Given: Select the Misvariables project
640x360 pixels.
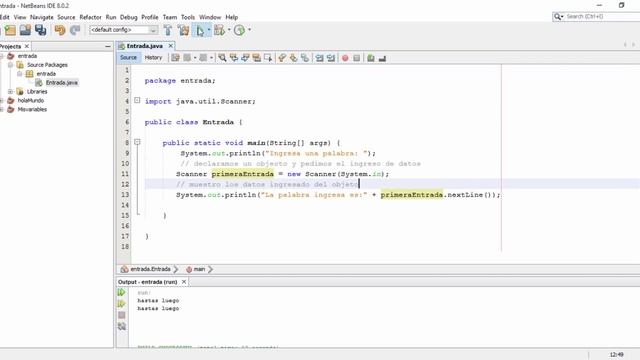Looking at the screenshot, I should (x=32, y=109).
